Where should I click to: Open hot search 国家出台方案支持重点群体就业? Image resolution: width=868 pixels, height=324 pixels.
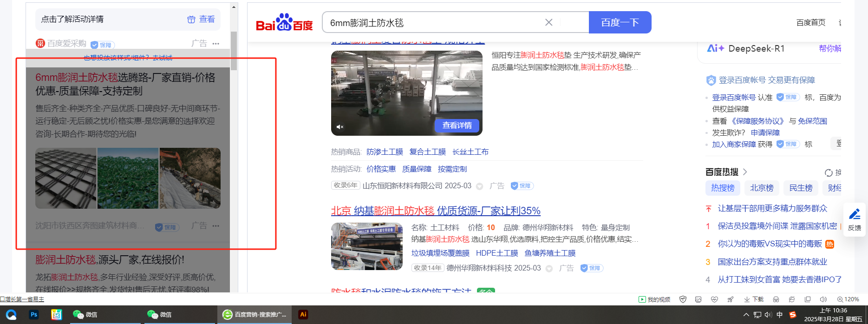coord(772,262)
